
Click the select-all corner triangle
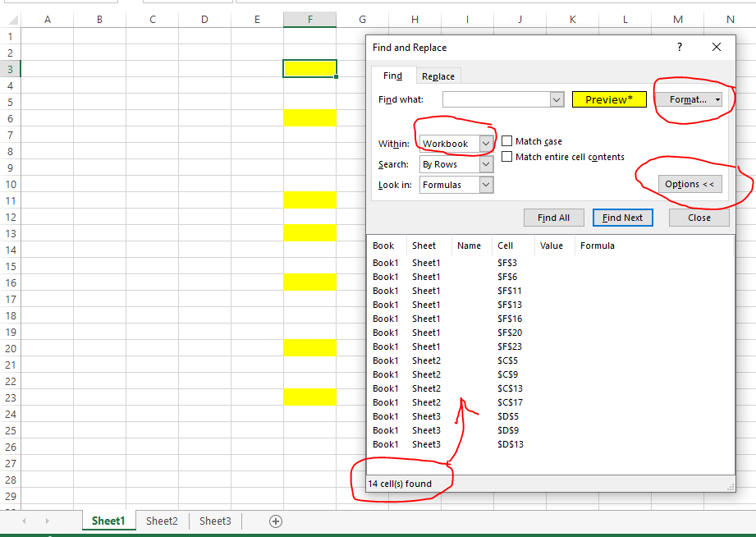[13, 20]
